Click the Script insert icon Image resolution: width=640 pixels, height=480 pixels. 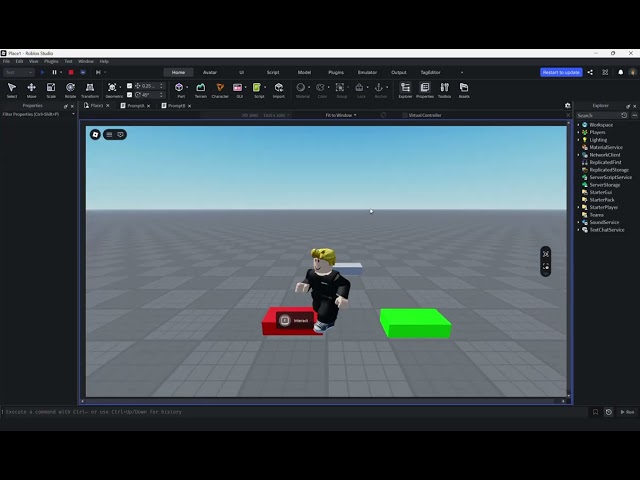coord(257,87)
